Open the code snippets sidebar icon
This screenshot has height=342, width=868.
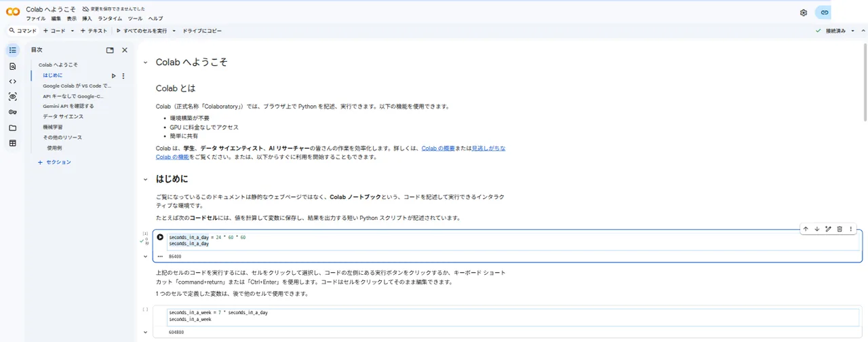12,81
